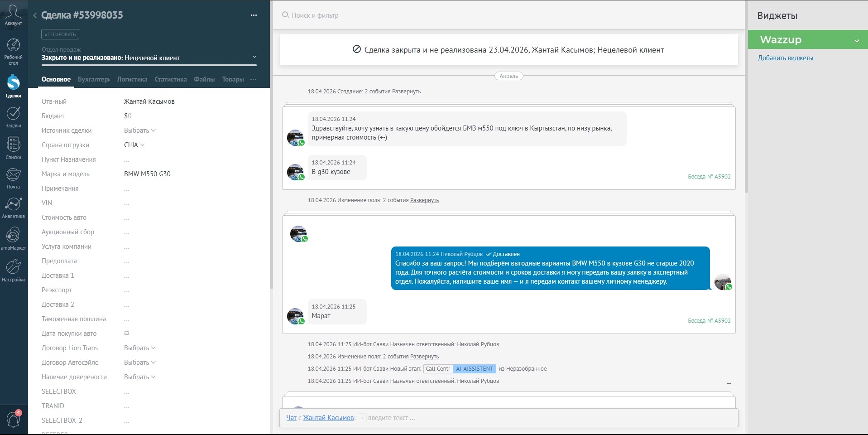This screenshot has width=868, height=435.
Task: Click the avatar of first BMW message
Action: tap(296, 138)
